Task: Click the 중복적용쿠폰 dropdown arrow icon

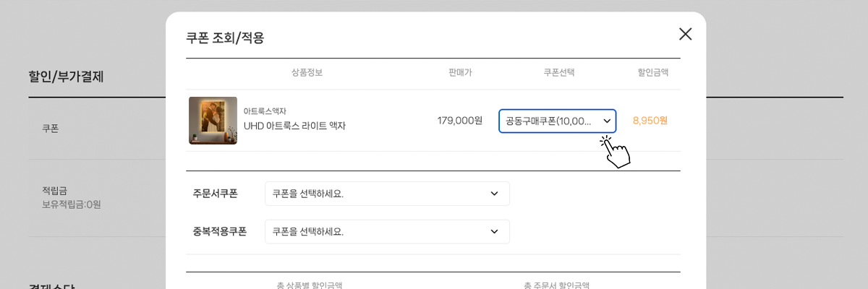Action: coord(494,231)
